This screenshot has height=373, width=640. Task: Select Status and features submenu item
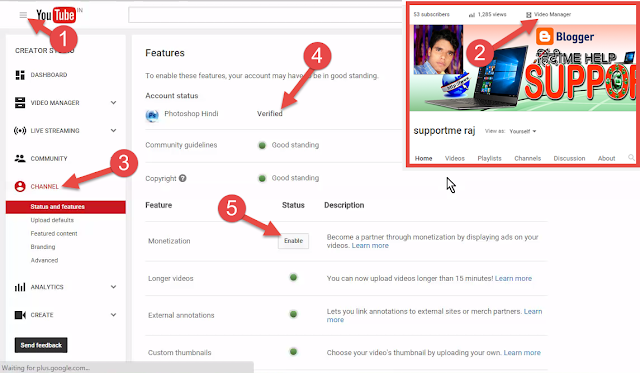click(66, 207)
